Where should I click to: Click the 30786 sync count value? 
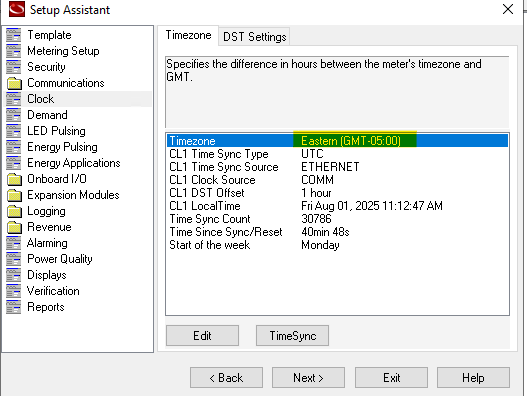pyautogui.click(x=316, y=219)
